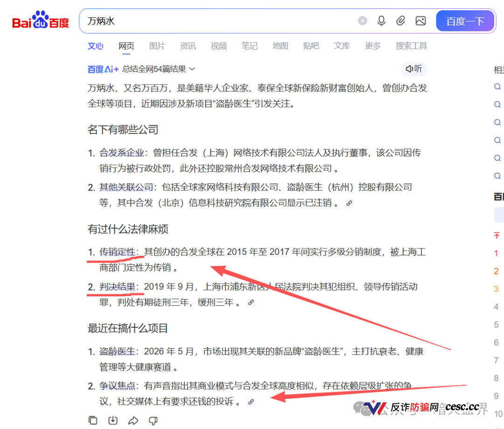Share the AI summary with arrow icon
The image size is (504, 429).
133,420
